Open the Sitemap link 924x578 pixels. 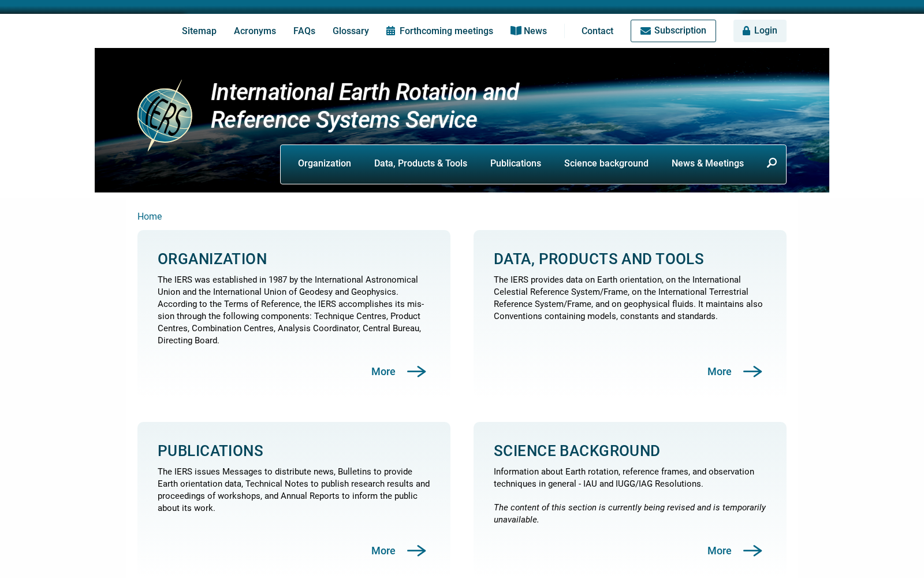pyautogui.click(x=199, y=31)
